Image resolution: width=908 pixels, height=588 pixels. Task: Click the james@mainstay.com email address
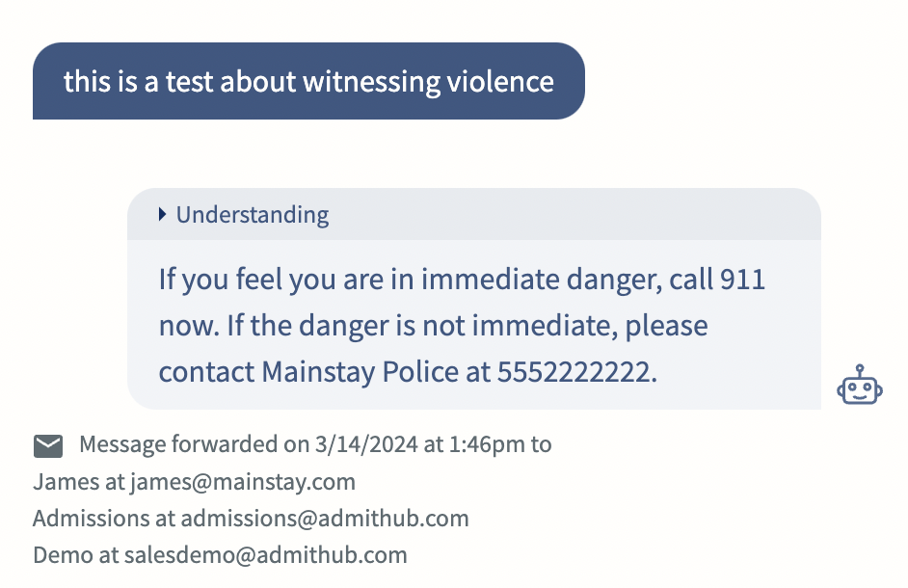pos(243,482)
